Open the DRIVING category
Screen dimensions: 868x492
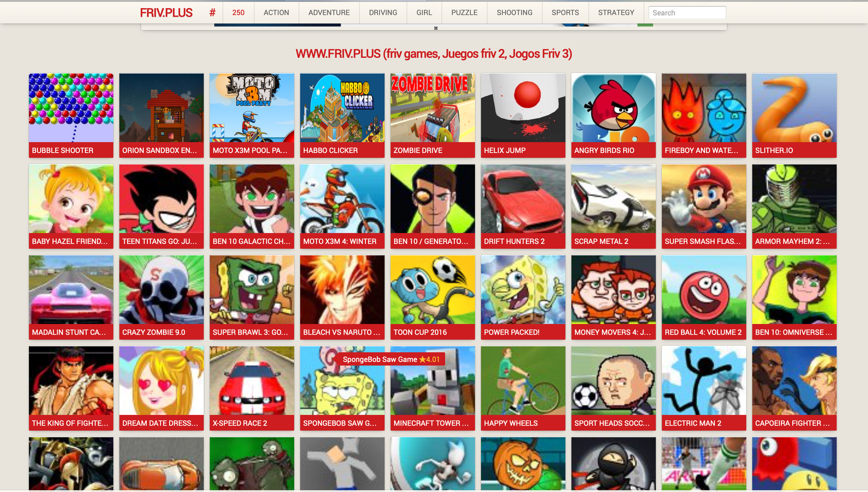383,13
